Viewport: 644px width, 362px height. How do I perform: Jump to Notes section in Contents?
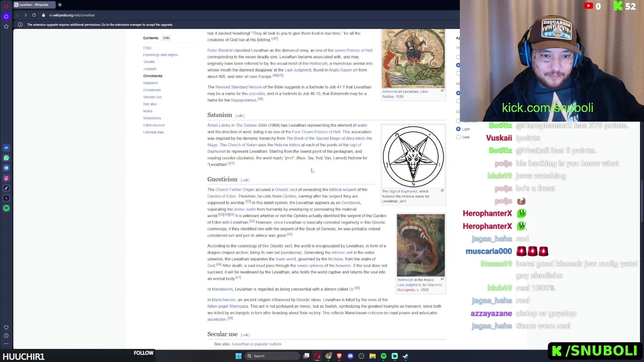pos(147,111)
